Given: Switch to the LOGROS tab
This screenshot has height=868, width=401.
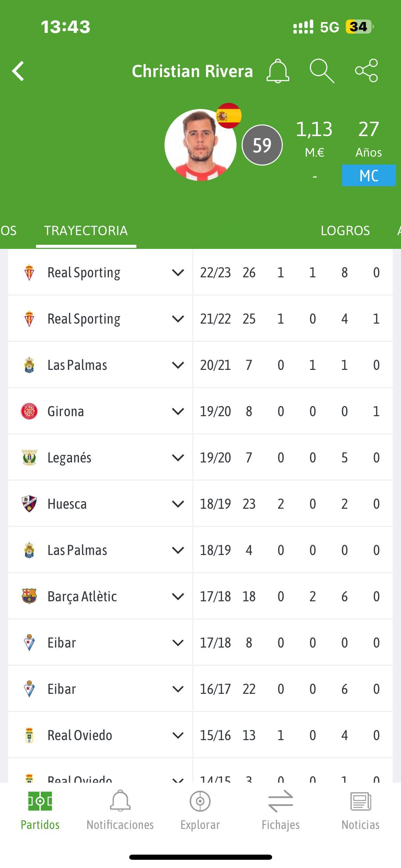Looking at the screenshot, I should [x=345, y=230].
